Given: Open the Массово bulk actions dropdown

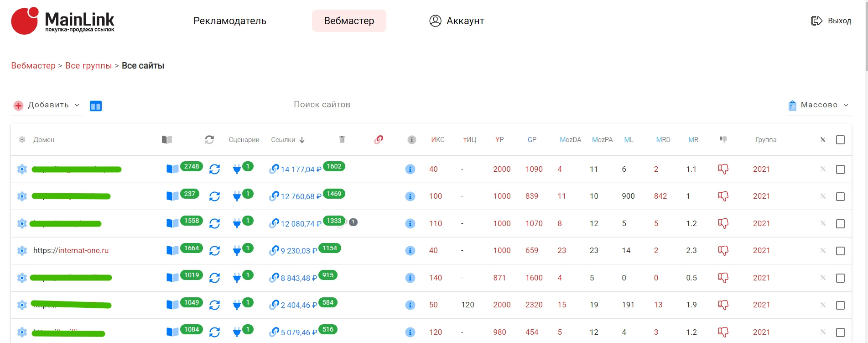Looking at the screenshot, I should (x=819, y=105).
